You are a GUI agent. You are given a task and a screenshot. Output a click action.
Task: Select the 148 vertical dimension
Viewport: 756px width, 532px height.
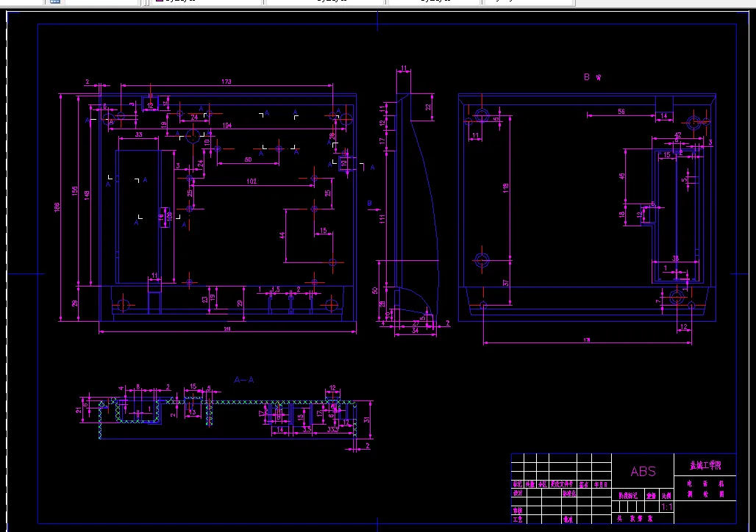pyautogui.click(x=87, y=195)
